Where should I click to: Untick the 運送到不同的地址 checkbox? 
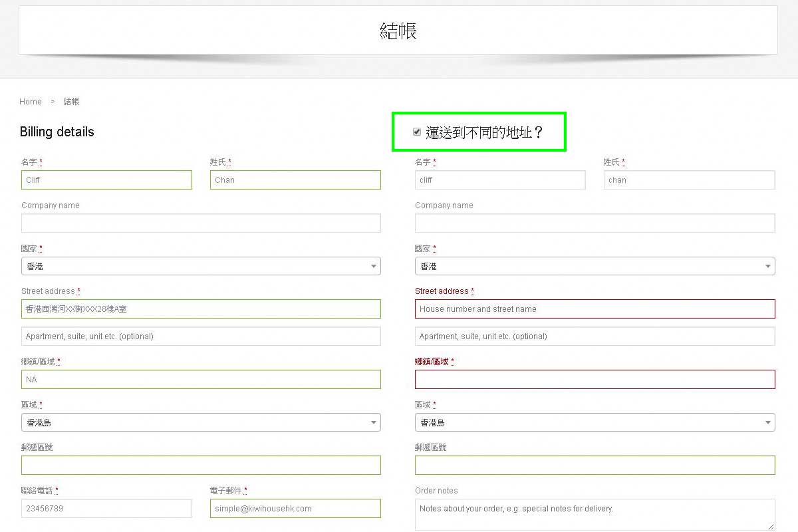click(x=417, y=132)
